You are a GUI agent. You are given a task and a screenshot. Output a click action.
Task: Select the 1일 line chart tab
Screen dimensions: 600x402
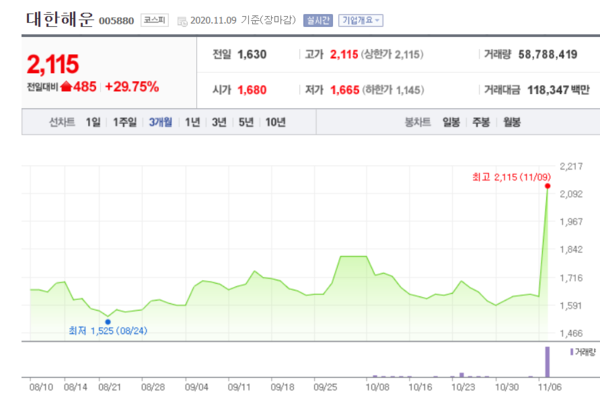tap(93, 122)
